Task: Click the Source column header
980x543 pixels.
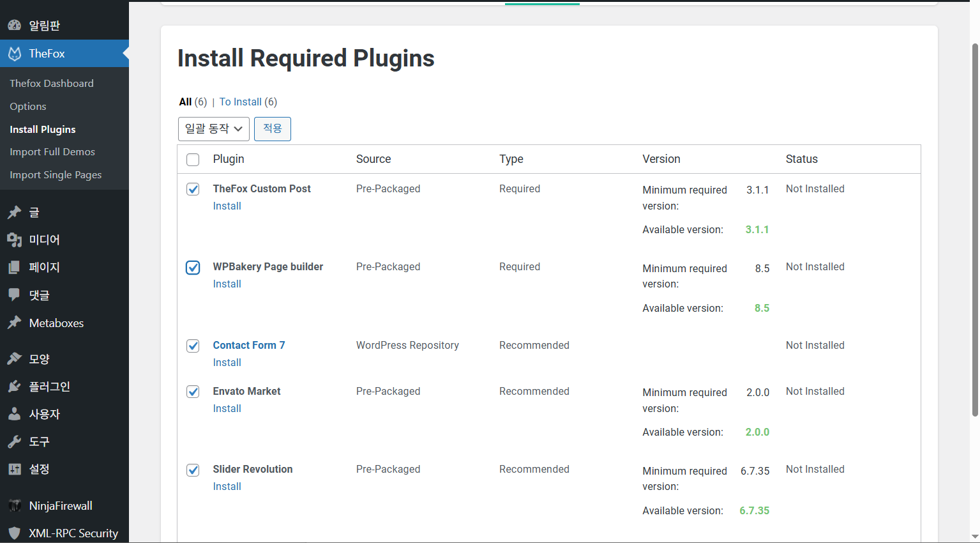Action: 373,159
